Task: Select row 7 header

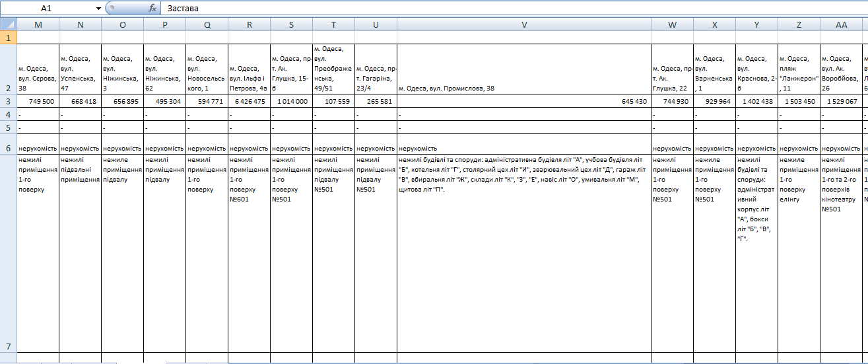Action: coord(8,346)
